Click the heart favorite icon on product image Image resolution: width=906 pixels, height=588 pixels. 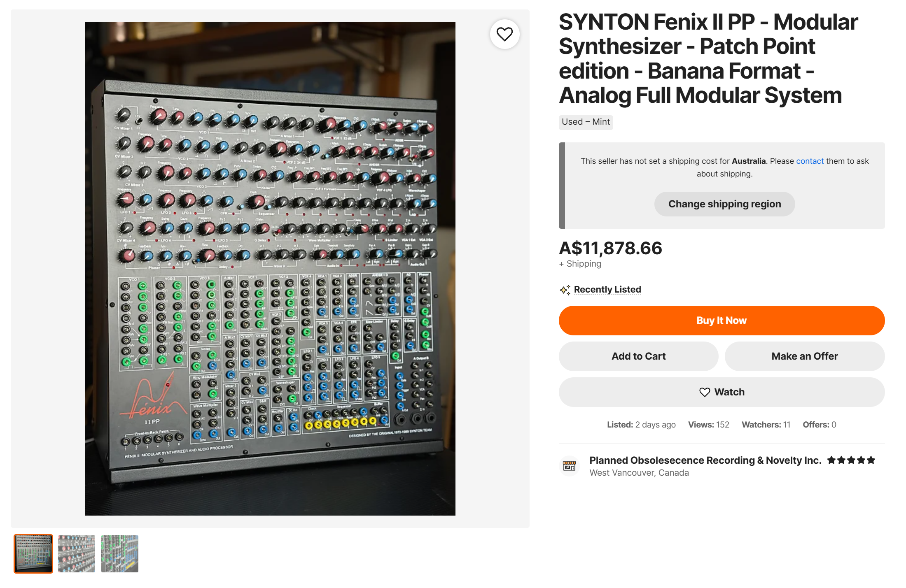(x=504, y=34)
